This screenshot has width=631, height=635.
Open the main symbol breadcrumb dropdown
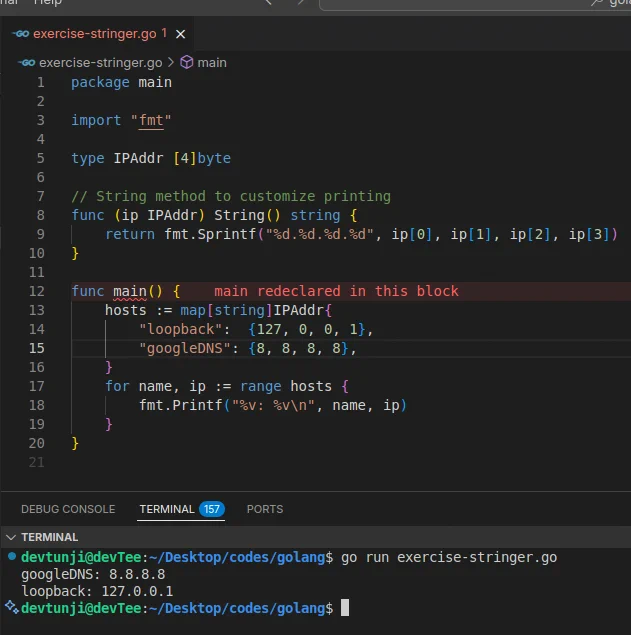[211, 62]
